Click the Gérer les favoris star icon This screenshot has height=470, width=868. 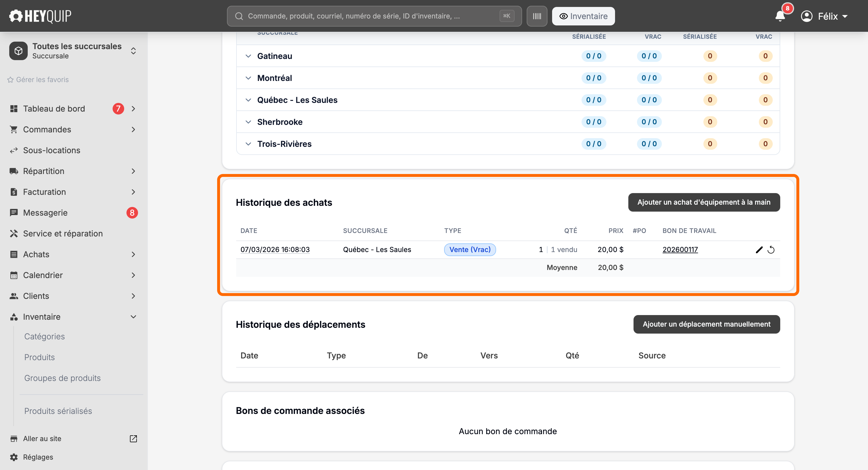click(10, 79)
